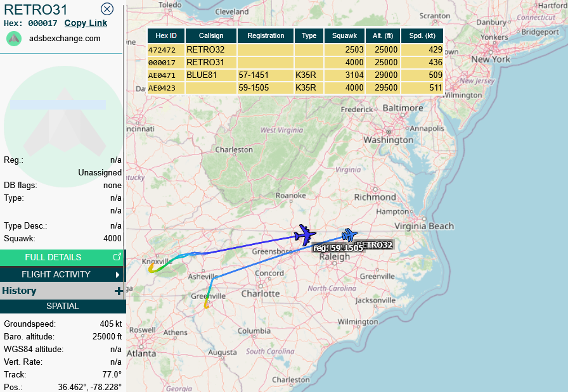Viewport: 568px width, 392px height.
Task: Click RETRO32 callsign in the table
Action: [x=211, y=50]
